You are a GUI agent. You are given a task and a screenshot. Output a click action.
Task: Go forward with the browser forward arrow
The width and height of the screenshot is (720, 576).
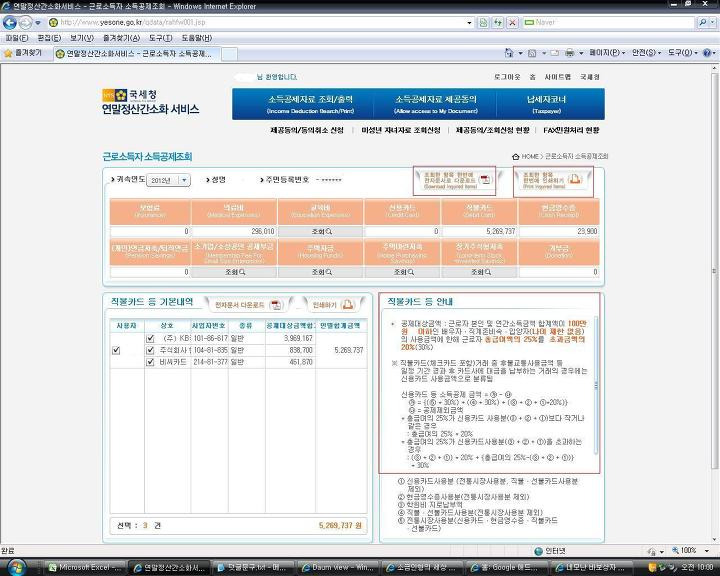click(x=26, y=22)
